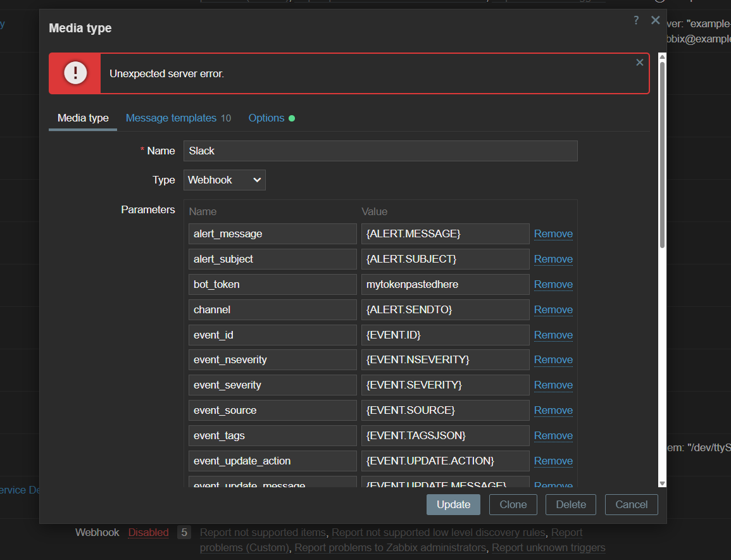Cancel the media type dialog

(631, 504)
